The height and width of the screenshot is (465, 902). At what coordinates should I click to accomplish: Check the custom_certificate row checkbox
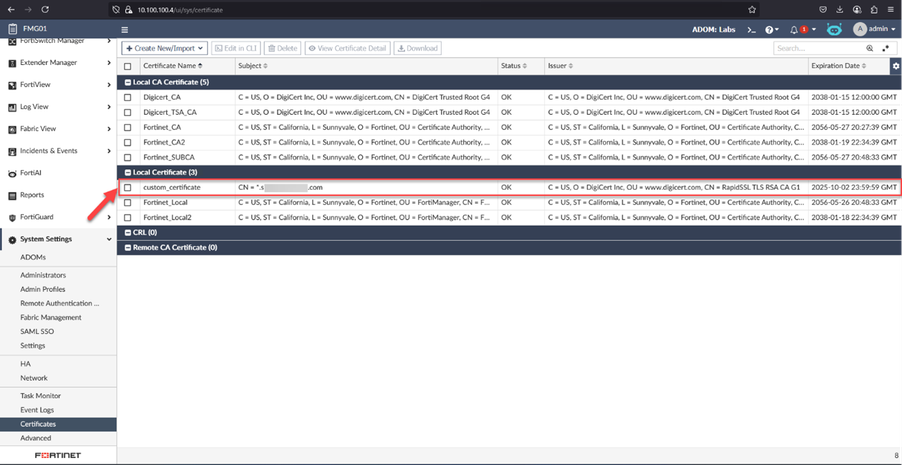tap(128, 188)
